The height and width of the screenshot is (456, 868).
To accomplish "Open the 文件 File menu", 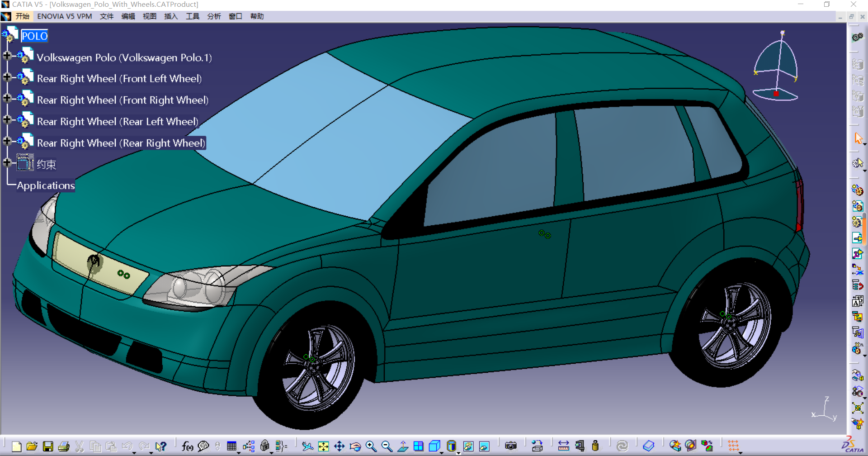I will point(107,16).
